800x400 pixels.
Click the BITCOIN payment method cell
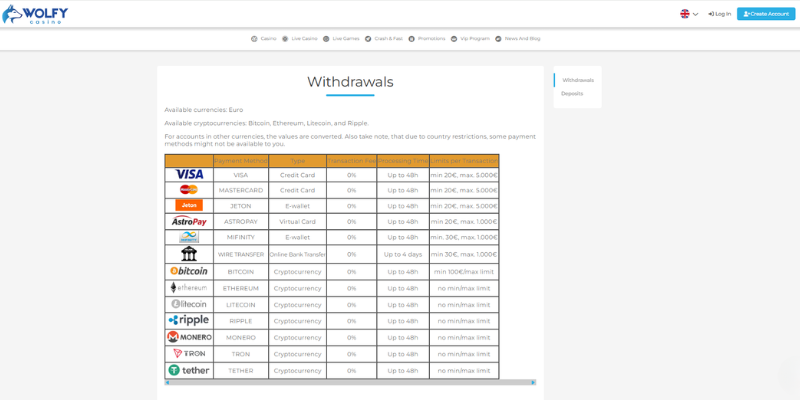241,272
